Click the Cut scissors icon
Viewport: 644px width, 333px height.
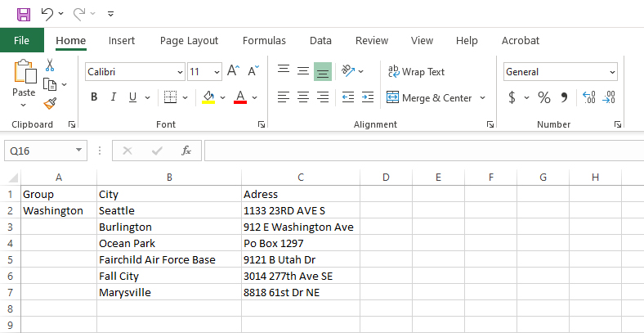pyautogui.click(x=50, y=65)
